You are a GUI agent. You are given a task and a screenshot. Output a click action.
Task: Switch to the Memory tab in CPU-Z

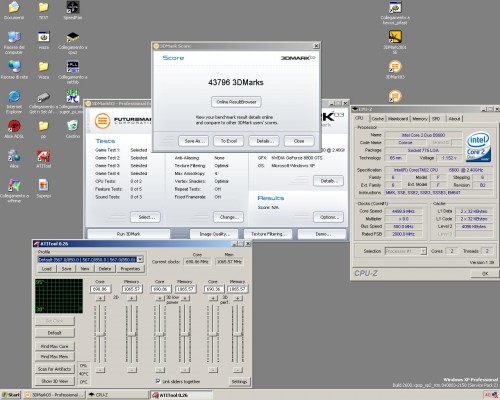point(420,119)
